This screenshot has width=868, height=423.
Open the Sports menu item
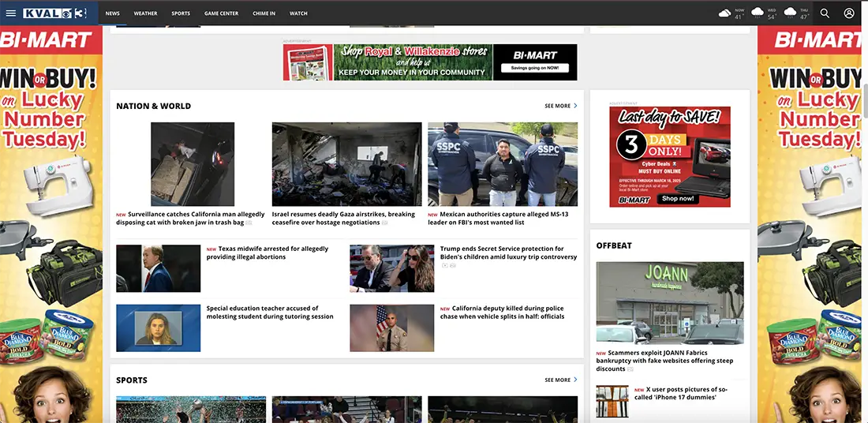coord(181,13)
